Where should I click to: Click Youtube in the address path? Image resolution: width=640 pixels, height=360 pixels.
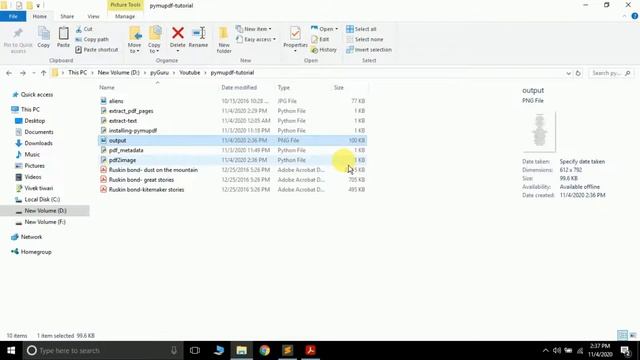[x=190, y=73]
